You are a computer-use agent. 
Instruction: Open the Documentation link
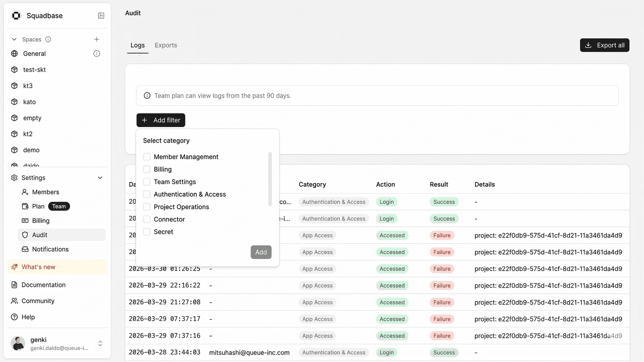coord(43,285)
